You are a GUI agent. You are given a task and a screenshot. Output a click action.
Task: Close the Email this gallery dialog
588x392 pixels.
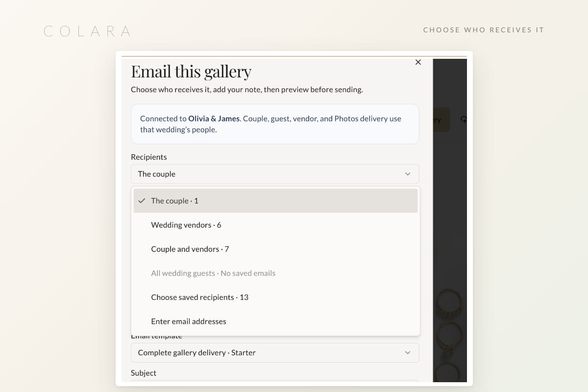pyautogui.click(x=418, y=62)
